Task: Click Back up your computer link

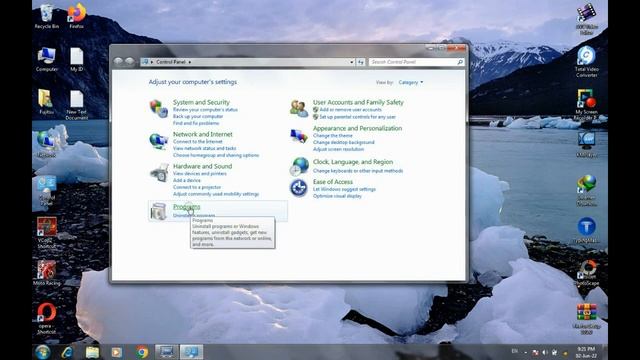Action: [x=198, y=116]
